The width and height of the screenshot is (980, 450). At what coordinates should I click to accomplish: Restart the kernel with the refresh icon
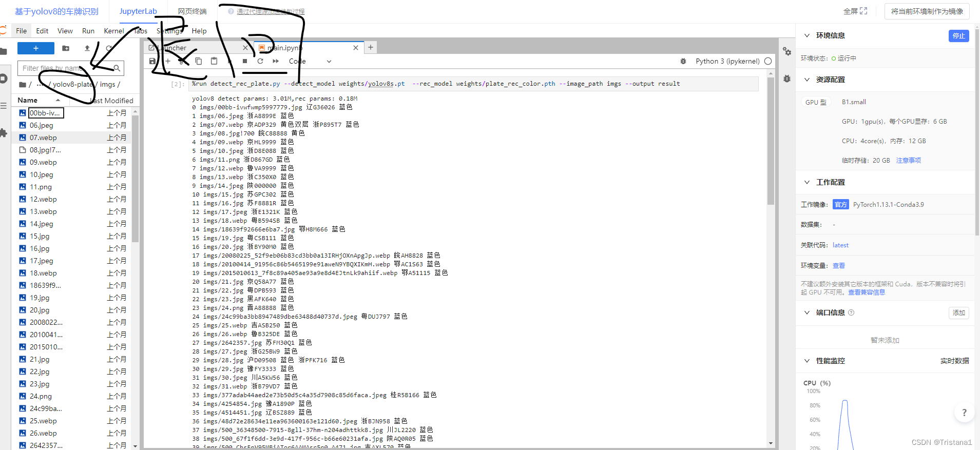pyautogui.click(x=260, y=61)
